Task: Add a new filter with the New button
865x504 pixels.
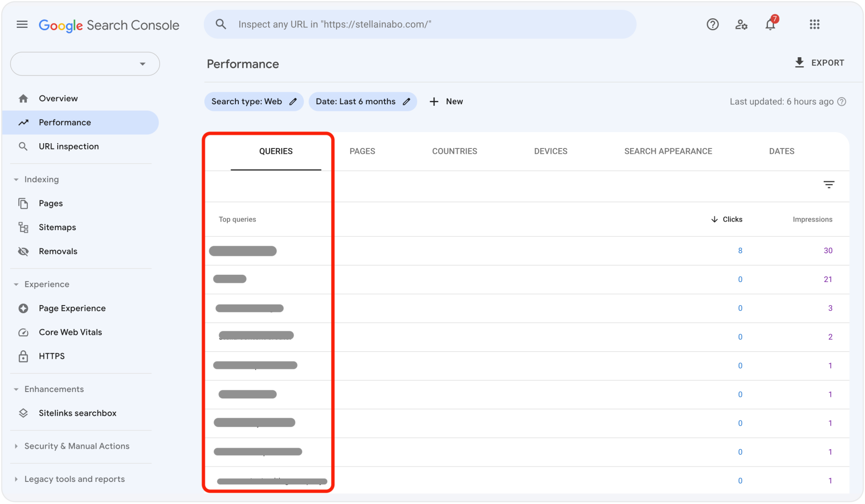Action: pyautogui.click(x=446, y=101)
